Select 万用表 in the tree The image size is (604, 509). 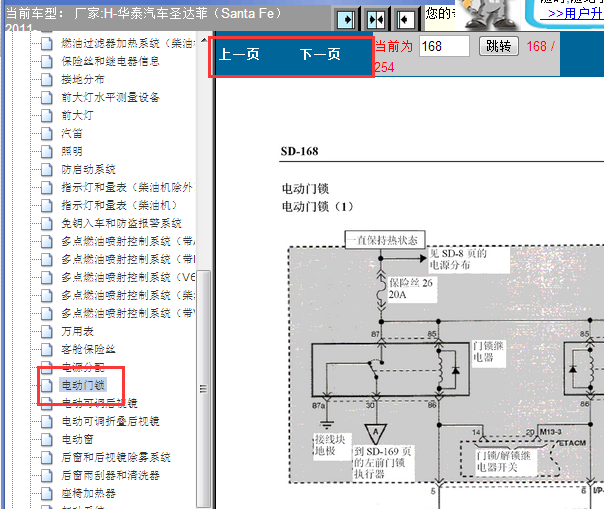pos(77,331)
